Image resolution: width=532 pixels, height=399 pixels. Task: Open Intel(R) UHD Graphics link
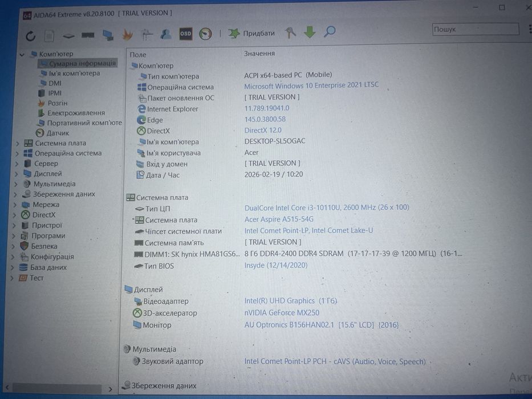pyautogui.click(x=290, y=300)
